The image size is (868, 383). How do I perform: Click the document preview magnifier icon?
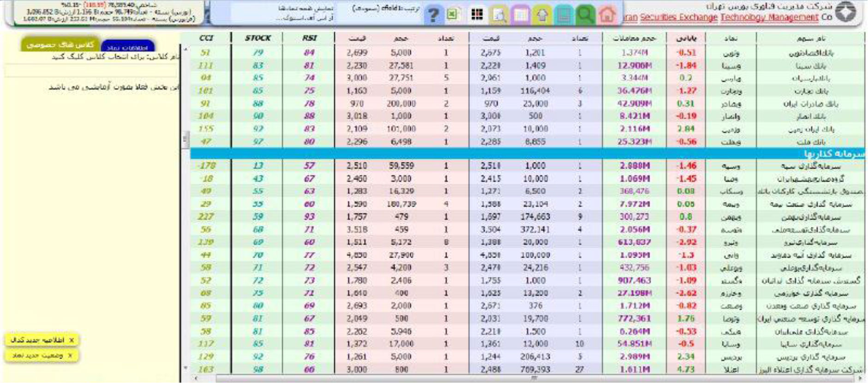499,15
